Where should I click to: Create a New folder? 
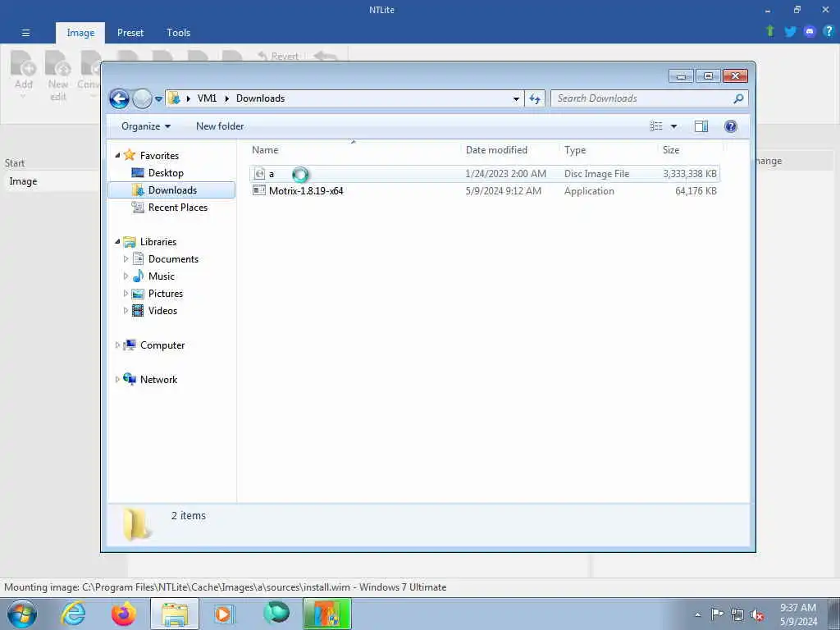pos(220,126)
